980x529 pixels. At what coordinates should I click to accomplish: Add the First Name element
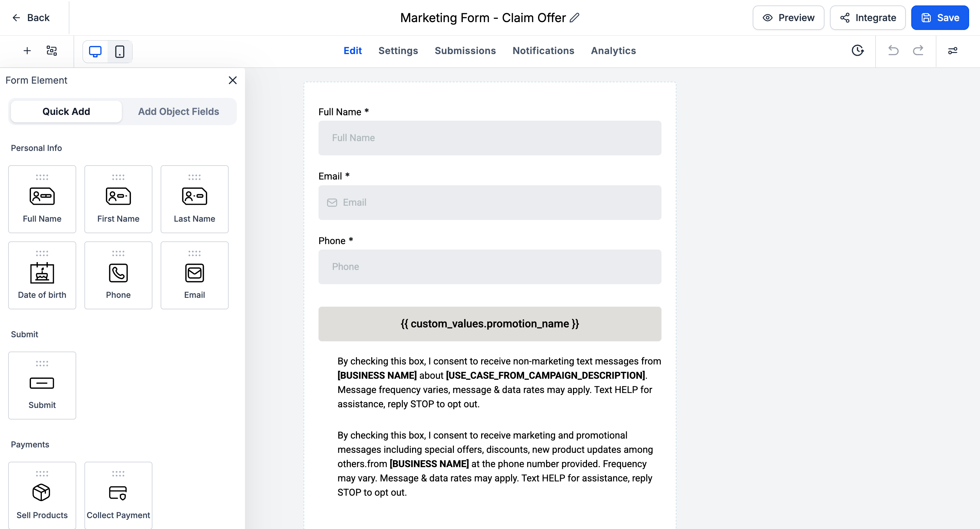point(118,199)
